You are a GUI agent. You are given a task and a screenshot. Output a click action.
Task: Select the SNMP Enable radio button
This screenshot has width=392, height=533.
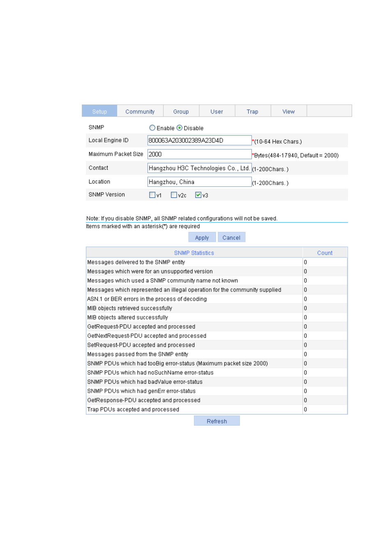tap(152, 128)
